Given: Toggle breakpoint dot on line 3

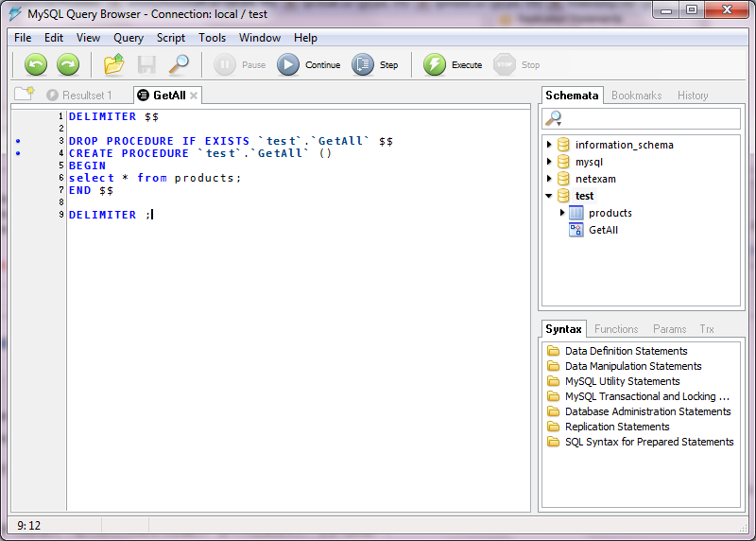Looking at the screenshot, I should 18,141.
